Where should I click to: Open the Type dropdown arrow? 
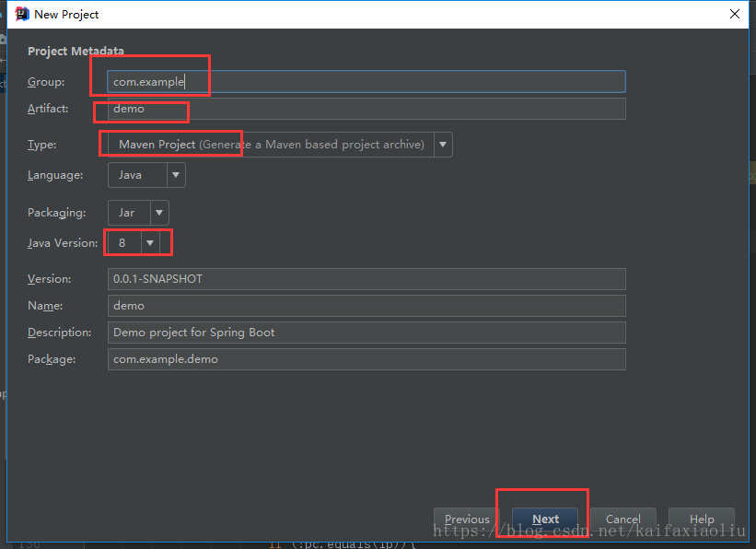click(443, 145)
